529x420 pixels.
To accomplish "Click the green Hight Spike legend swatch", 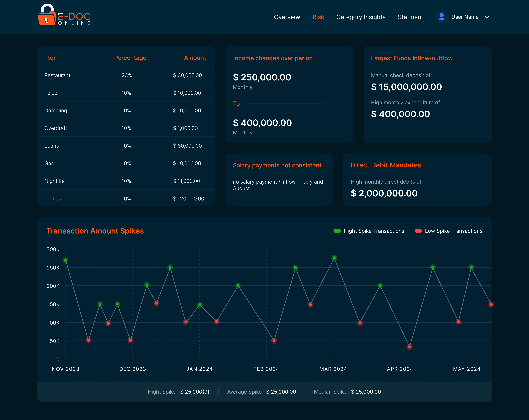I will point(337,231).
